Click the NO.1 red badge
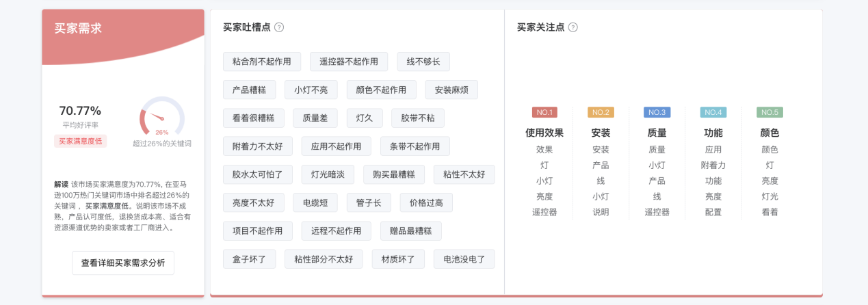This screenshot has width=868, height=305. [544, 112]
